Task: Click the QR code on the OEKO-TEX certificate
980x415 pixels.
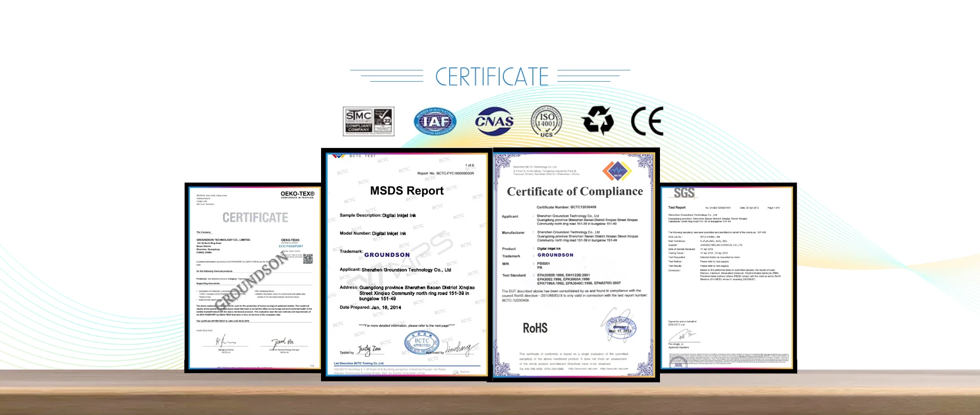Action: [308, 259]
